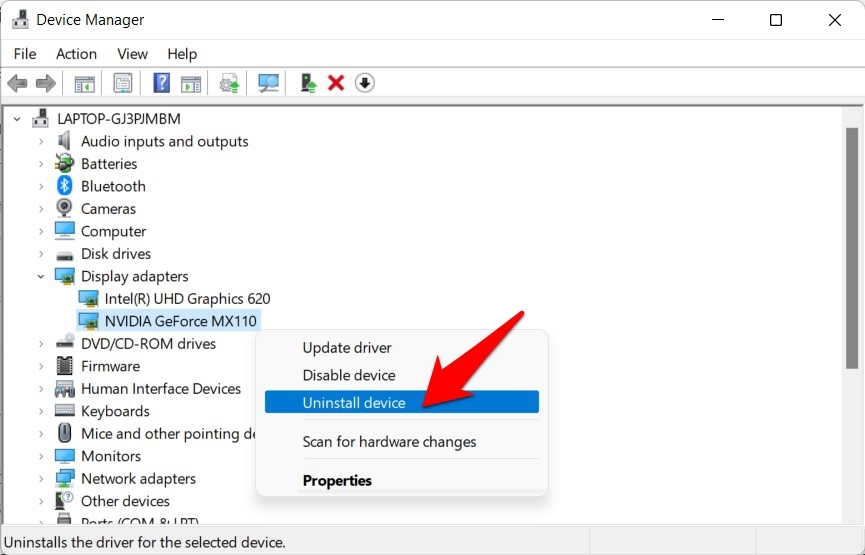Select the Human Interface Devices label
Screen dimensions: 865x555
[x=161, y=389]
